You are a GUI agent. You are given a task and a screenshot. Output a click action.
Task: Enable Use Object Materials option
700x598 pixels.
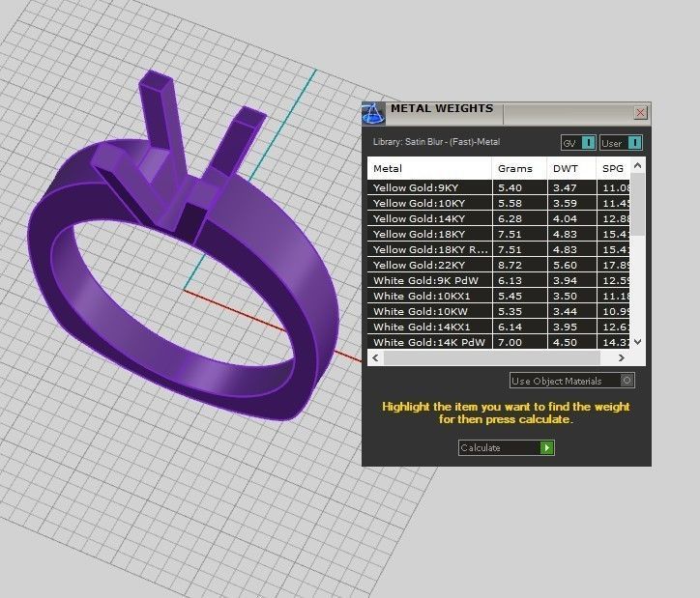tap(571, 381)
